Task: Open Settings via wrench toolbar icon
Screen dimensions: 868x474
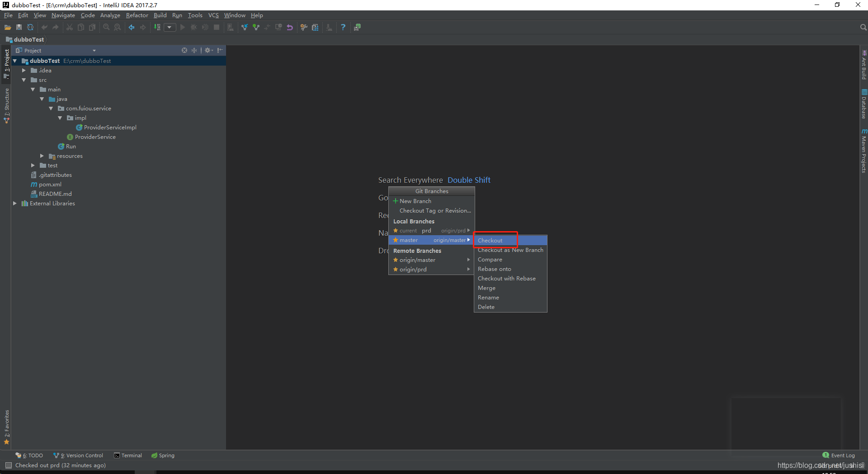Action: (304, 28)
